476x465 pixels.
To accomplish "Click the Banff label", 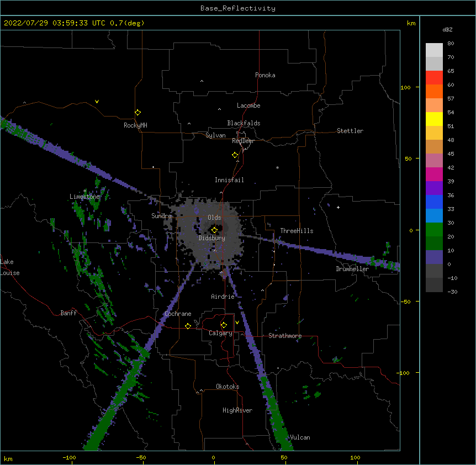I will pos(68,313).
